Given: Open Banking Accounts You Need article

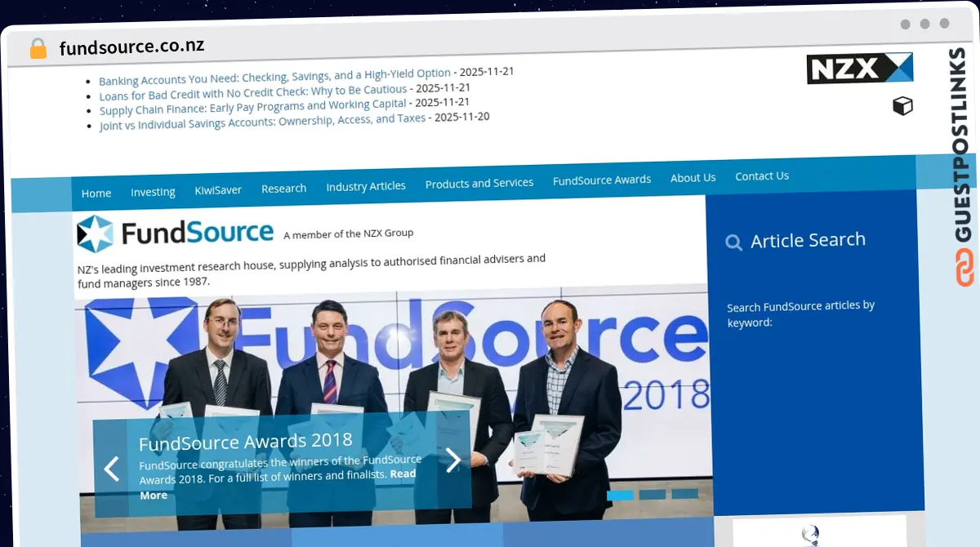Looking at the screenshot, I should (x=274, y=77).
